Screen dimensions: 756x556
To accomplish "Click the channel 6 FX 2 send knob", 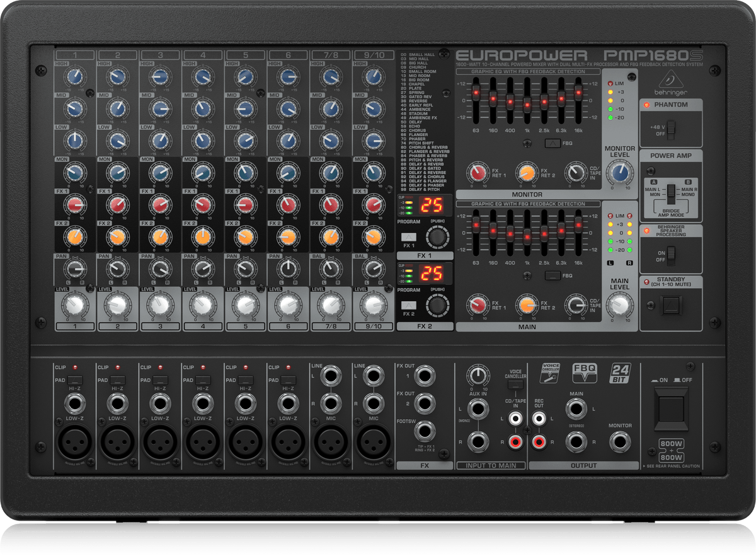I will pos(289,236).
